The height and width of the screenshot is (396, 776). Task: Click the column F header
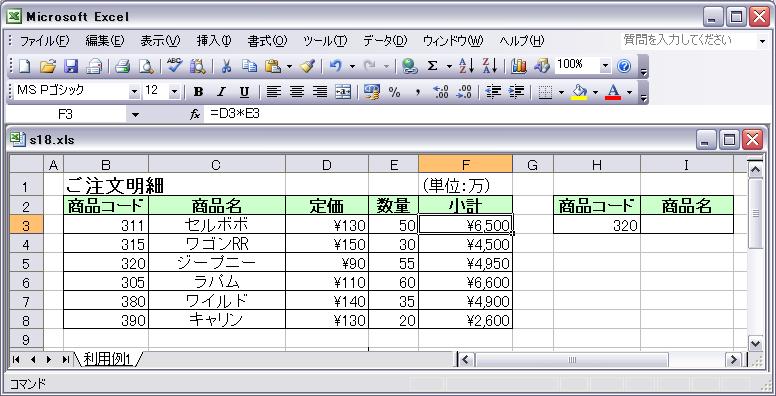(x=465, y=165)
